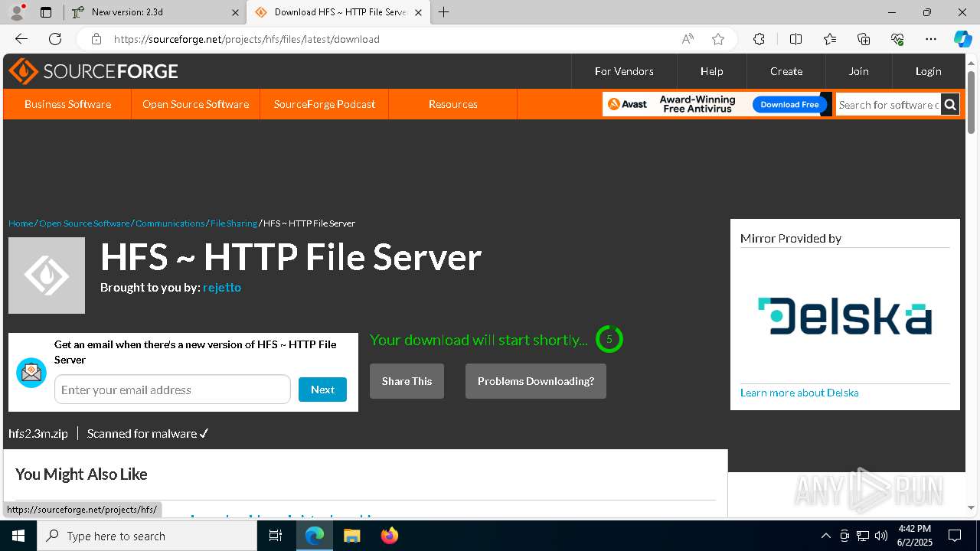Image resolution: width=980 pixels, height=551 pixels.
Task: Toggle split screen icon
Action: [x=795, y=39]
